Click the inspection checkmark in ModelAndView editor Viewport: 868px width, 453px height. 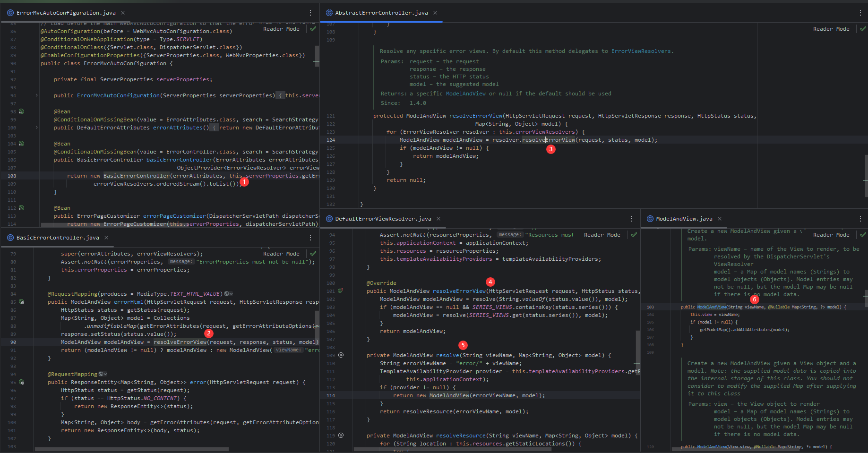(x=863, y=235)
